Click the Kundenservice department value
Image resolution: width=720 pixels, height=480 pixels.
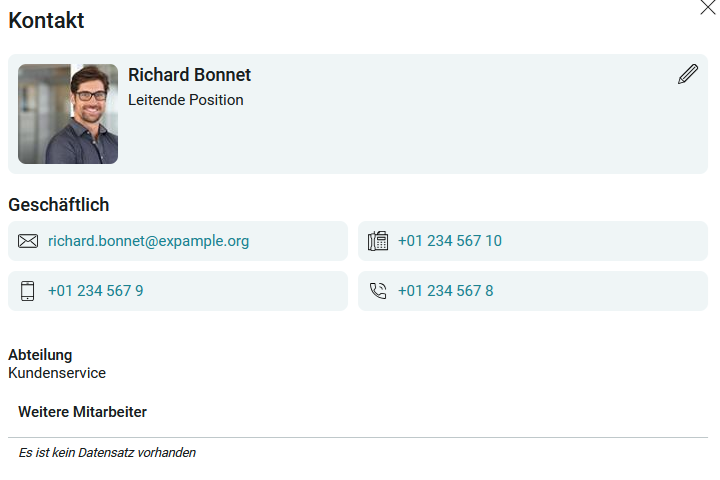tap(57, 373)
